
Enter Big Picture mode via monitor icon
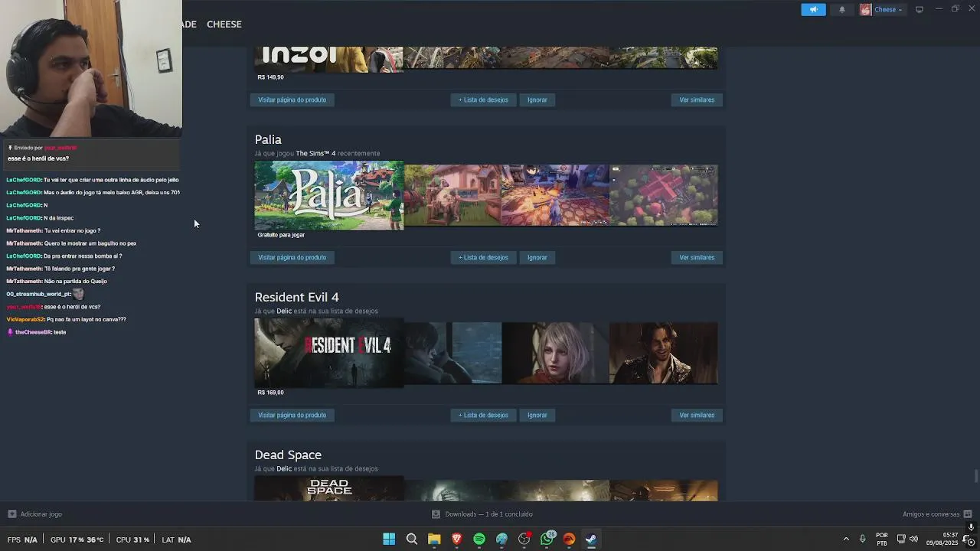[920, 9]
